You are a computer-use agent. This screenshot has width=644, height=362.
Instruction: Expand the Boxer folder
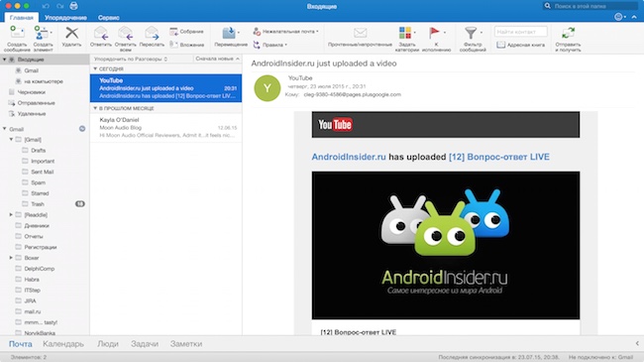pos(11,258)
